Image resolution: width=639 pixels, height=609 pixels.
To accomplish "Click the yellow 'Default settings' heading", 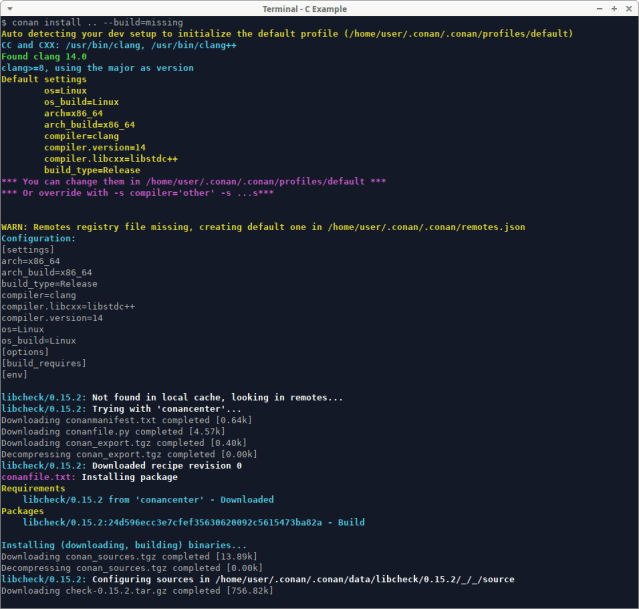I will coord(44,79).
